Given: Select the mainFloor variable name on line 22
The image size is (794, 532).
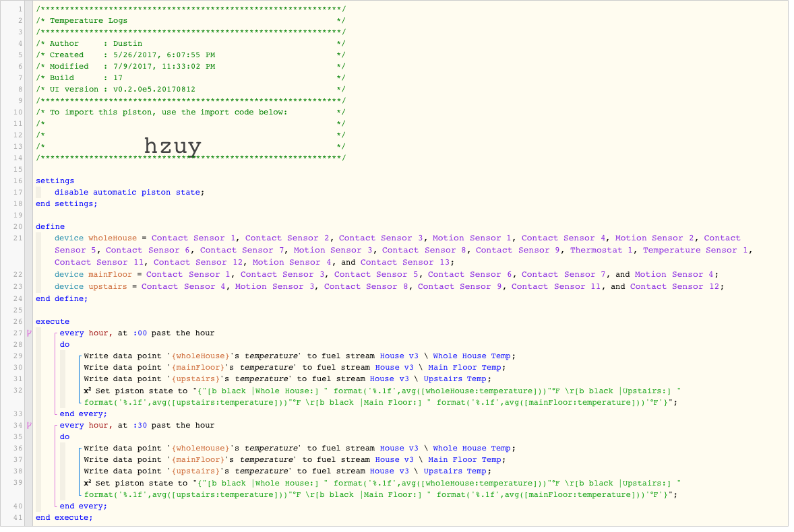Looking at the screenshot, I should (110, 275).
